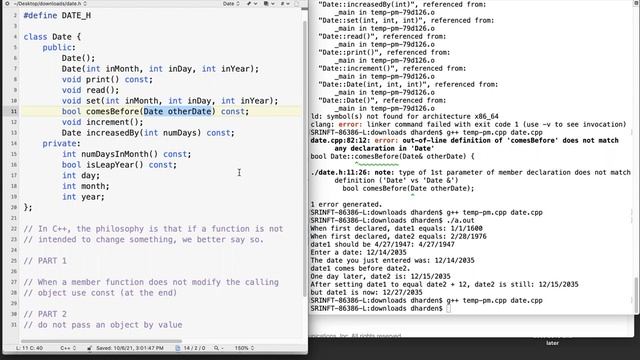
Task: Click the '// When a member function' comment line
Action: 151,282
